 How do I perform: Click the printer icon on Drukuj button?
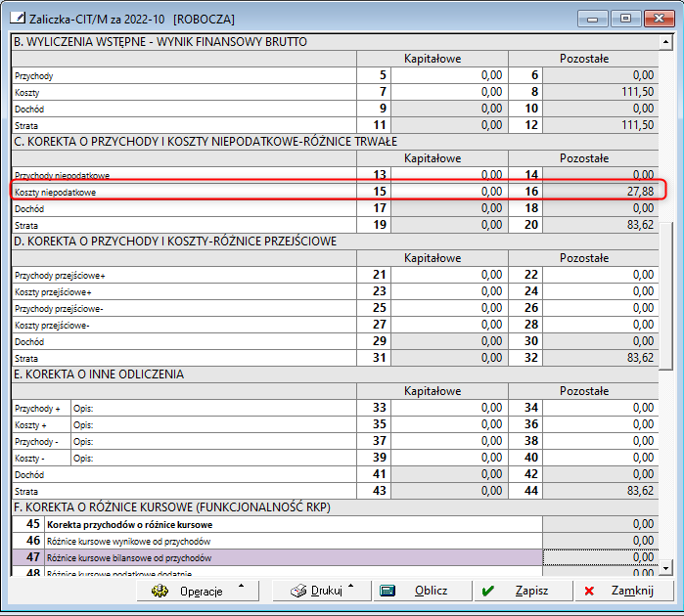pos(298,591)
